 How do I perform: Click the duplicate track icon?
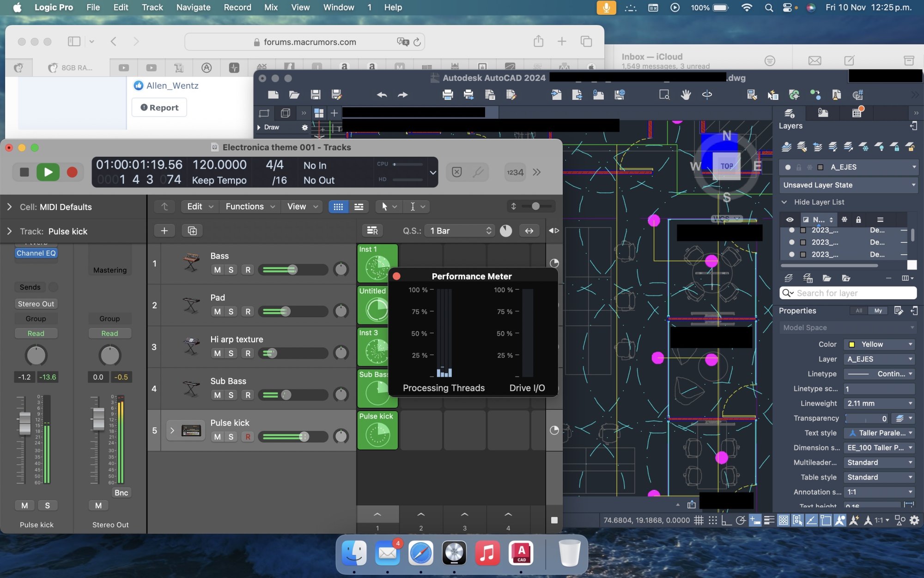[x=192, y=231]
